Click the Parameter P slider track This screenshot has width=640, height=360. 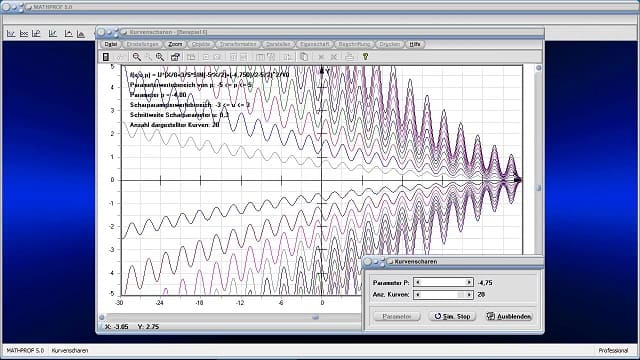click(443, 282)
